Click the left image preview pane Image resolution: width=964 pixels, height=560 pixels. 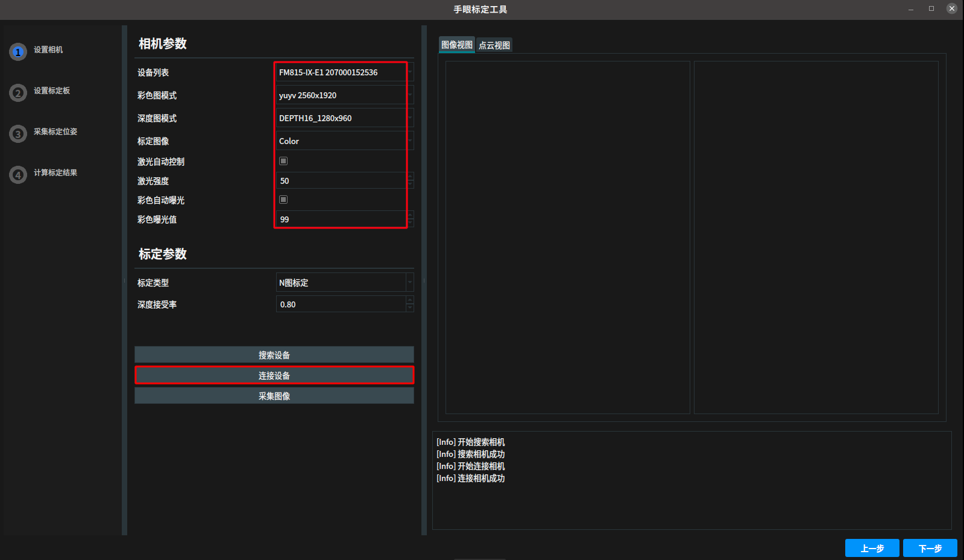click(x=568, y=238)
